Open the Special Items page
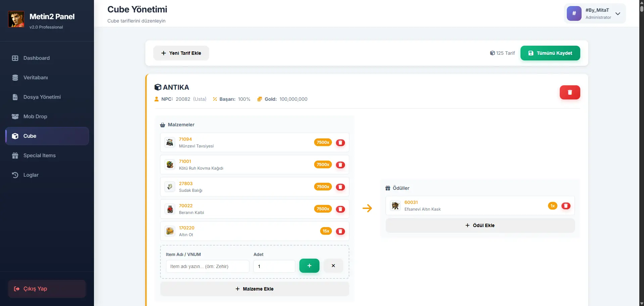644x306 pixels. click(x=39, y=156)
